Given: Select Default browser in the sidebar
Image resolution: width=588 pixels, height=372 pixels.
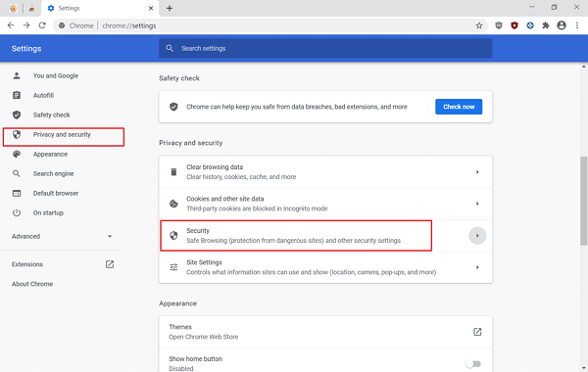Looking at the screenshot, I should click(56, 193).
